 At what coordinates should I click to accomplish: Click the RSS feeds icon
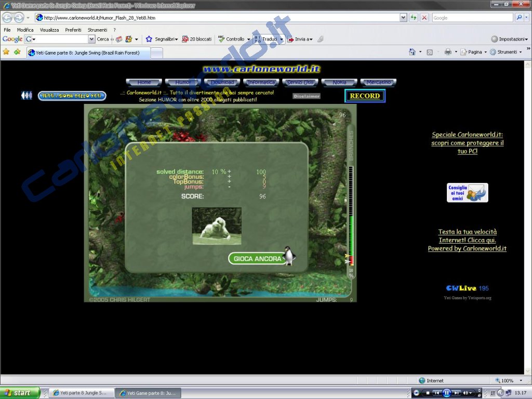point(430,52)
